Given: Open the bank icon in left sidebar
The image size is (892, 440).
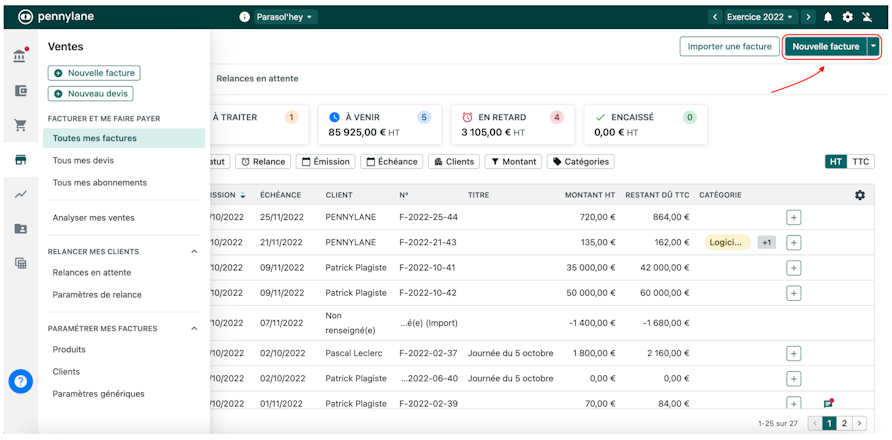Looking at the screenshot, I should [x=20, y=56].
